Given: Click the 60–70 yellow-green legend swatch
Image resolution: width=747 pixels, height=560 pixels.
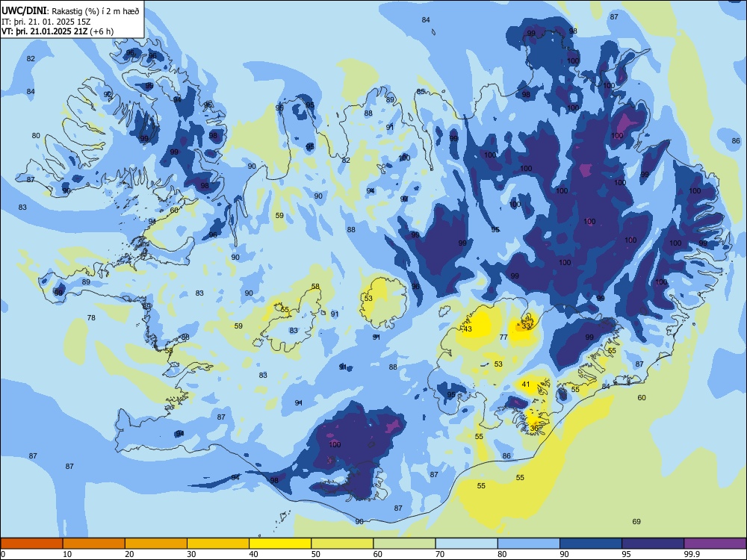Looking at the screenshot, I should [x=404, y=544].
